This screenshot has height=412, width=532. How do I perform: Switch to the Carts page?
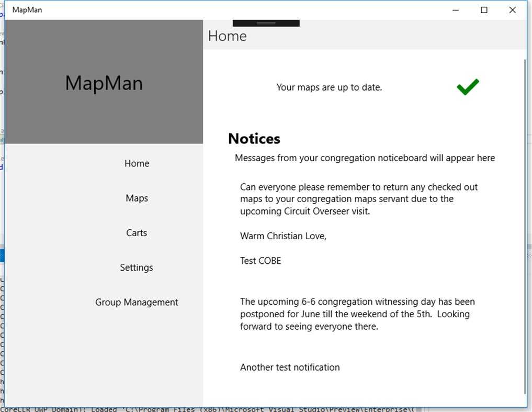(x=137, y=232)
